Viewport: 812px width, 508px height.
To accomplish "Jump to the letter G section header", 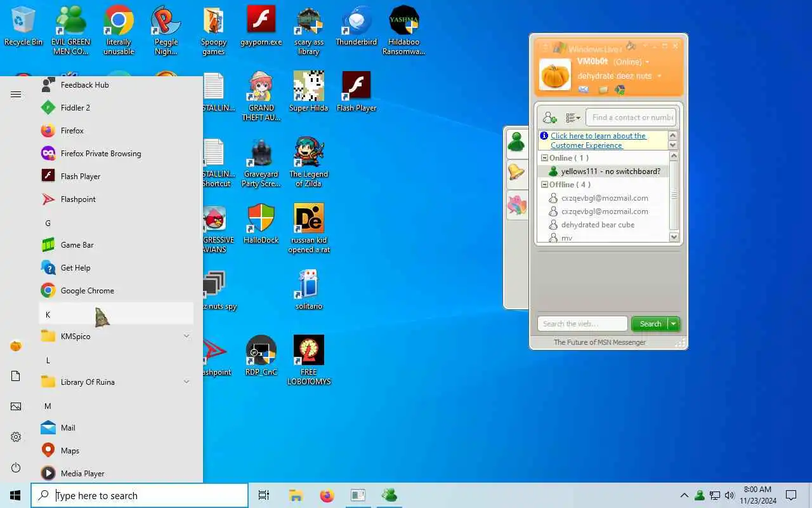I will [x=116, y=224].
